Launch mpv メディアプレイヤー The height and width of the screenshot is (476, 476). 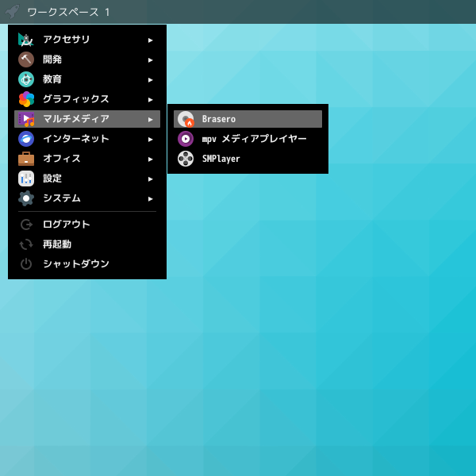[x=248, y=139]
